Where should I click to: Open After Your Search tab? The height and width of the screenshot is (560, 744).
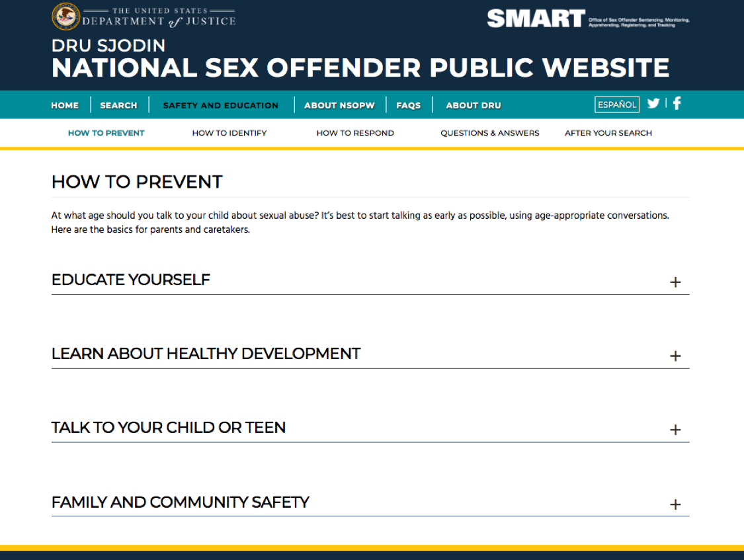[608, 134]
